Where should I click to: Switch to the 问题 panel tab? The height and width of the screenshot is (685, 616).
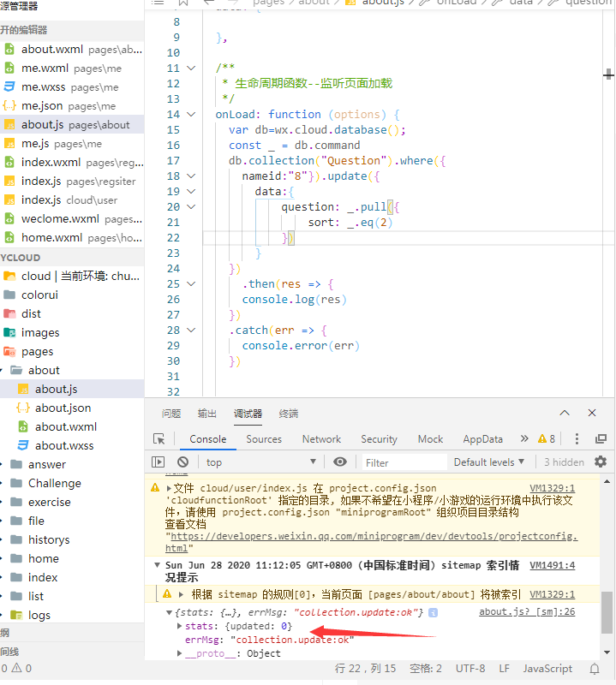[171, 414]
